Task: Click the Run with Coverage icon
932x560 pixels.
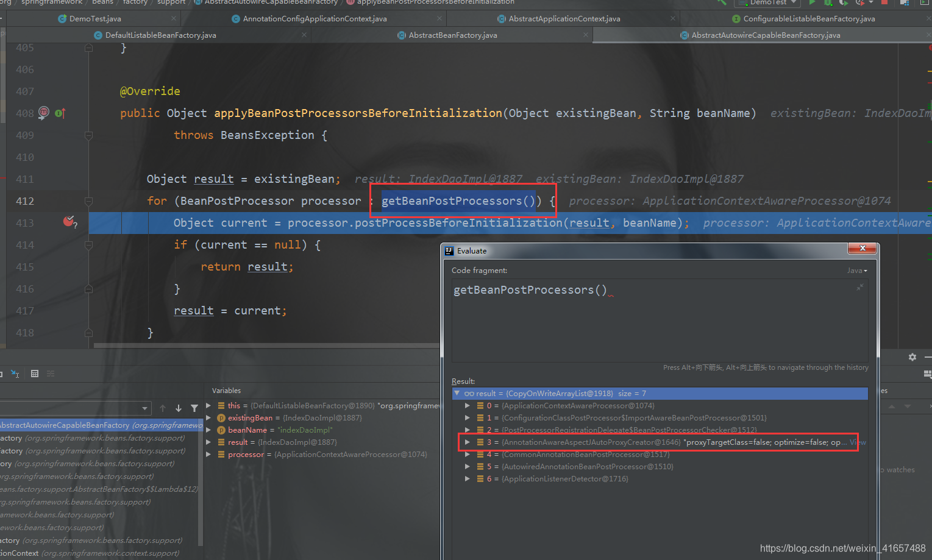Action: pyautogui.click(x=844, y=2)
